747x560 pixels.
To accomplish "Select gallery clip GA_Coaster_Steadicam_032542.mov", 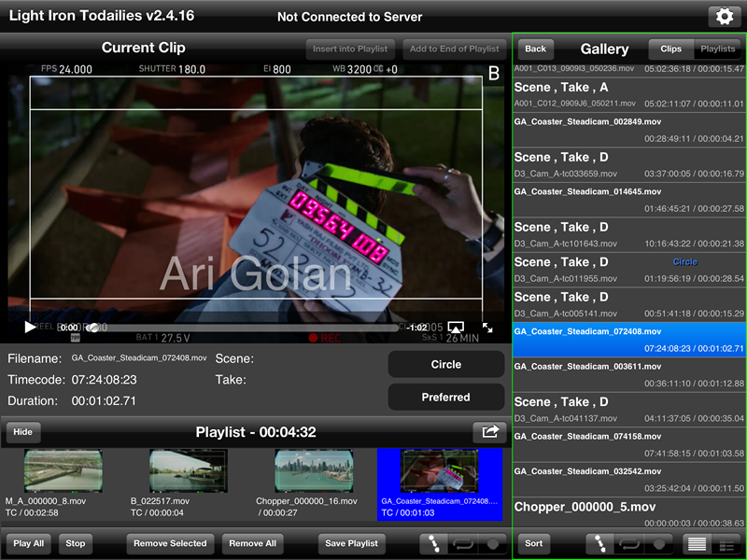I will pos(628,480).
